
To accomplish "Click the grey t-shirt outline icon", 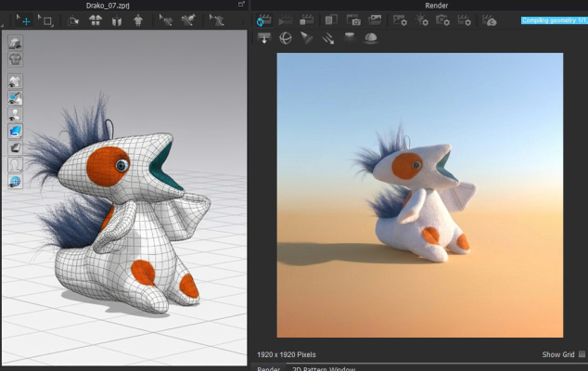I will [x=15, y=59].
